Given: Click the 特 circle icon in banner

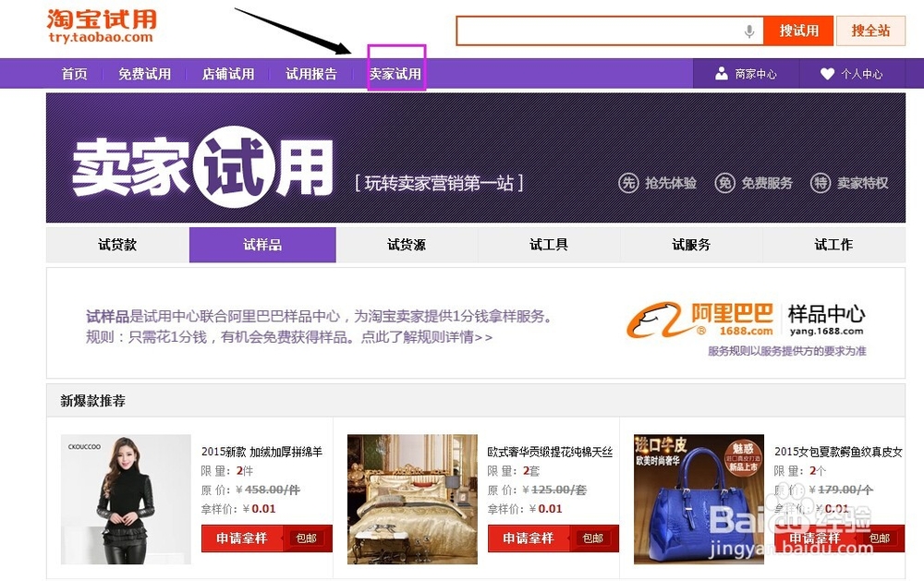Looking at the screenshot, I should pyautogui.click(x=821, y=183).
